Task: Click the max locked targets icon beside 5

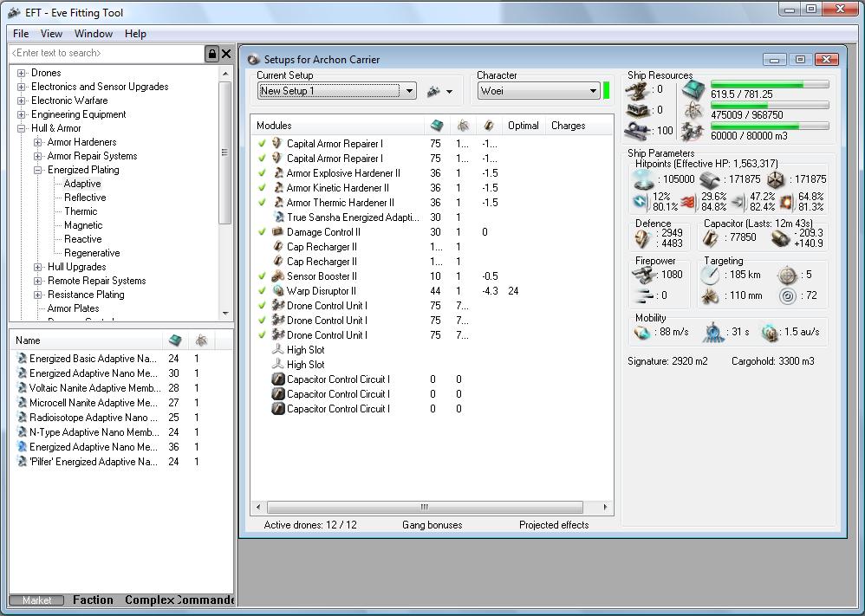Action: click(x=787, y=275)
